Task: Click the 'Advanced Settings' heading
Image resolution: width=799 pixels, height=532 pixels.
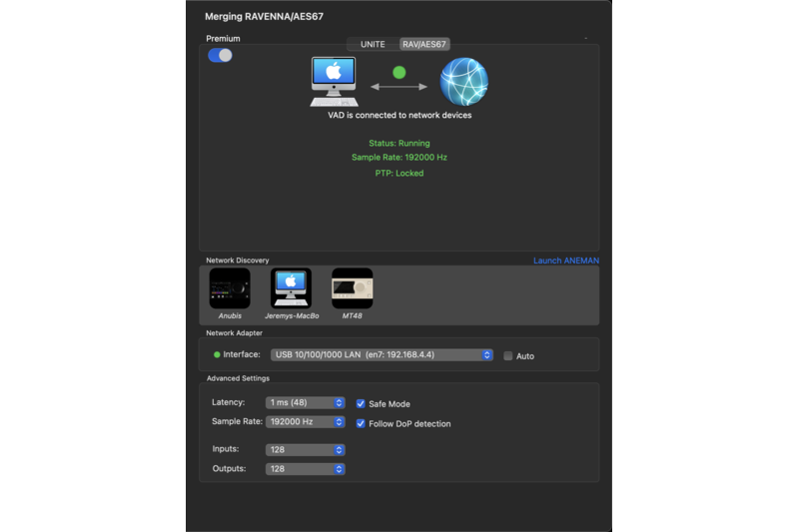Action: click(238, 378)
